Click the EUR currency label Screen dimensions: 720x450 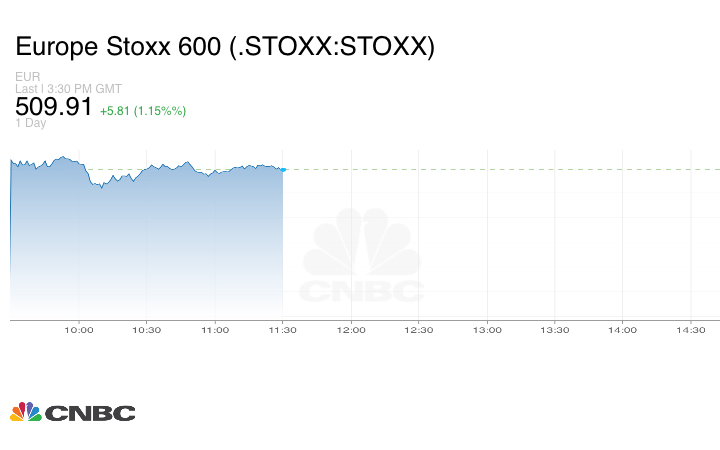pos(27,77)
